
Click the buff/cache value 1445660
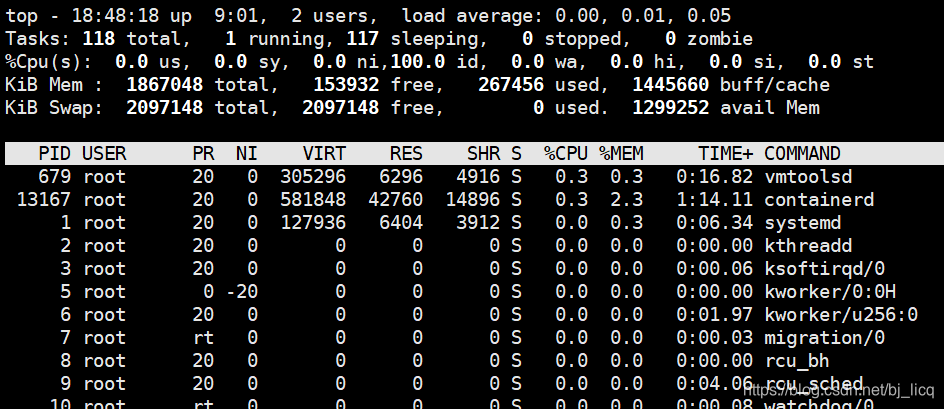(x=671, y=84)
